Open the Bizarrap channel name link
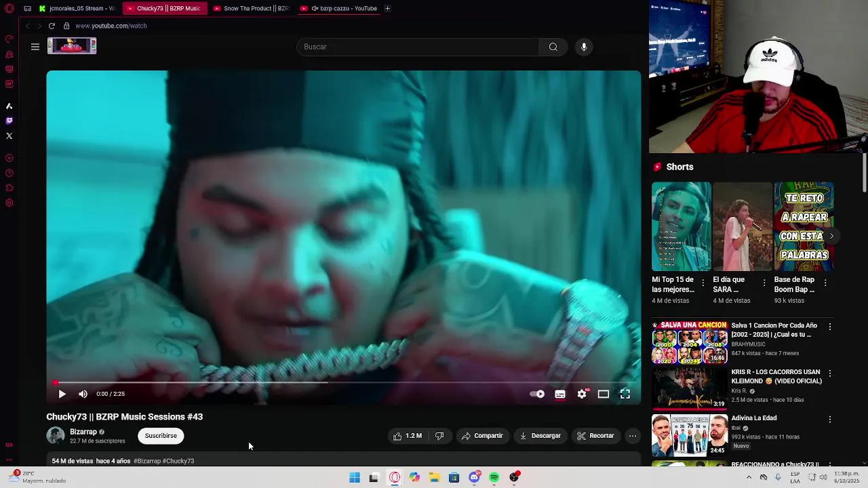Image resolution: width=868 pixels, height=488 pixels. click(x=83, y=432)
